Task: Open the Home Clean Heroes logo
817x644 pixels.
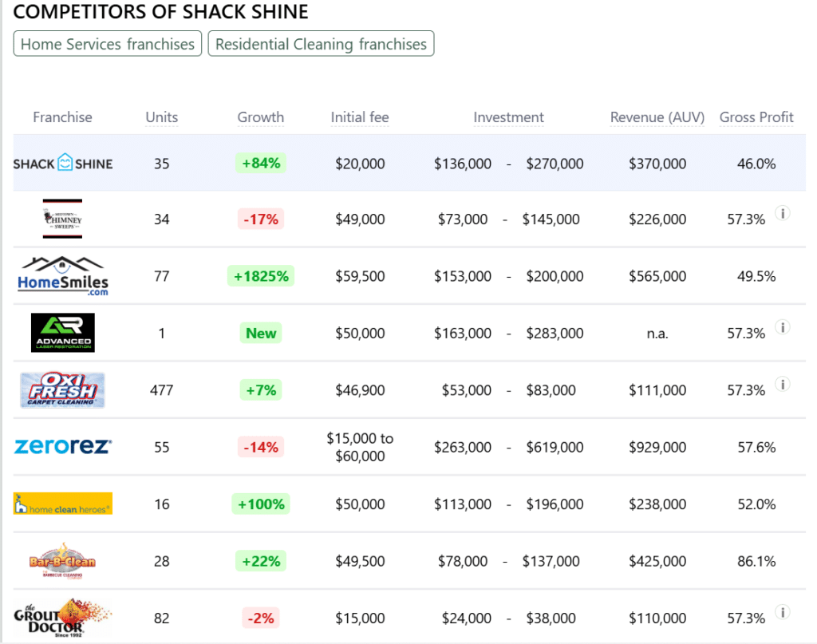Action: point(62,504)
